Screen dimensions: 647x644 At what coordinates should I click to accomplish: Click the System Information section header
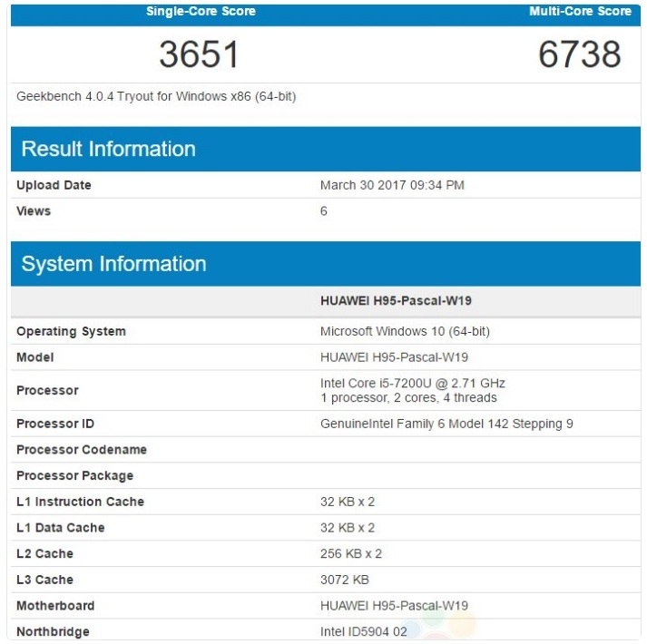click(326, 264)
